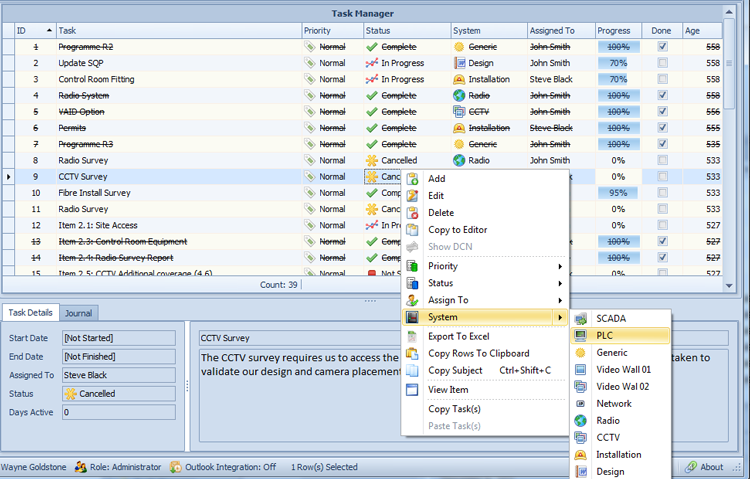Click the Generic sun icon in submenu
This screenshot has width=750, height=479.
pos(581,353)
